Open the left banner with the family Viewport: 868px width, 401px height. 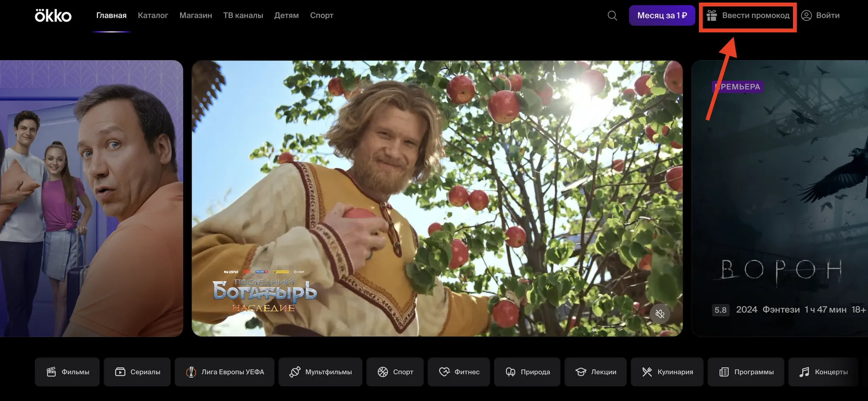coord(92,198)
